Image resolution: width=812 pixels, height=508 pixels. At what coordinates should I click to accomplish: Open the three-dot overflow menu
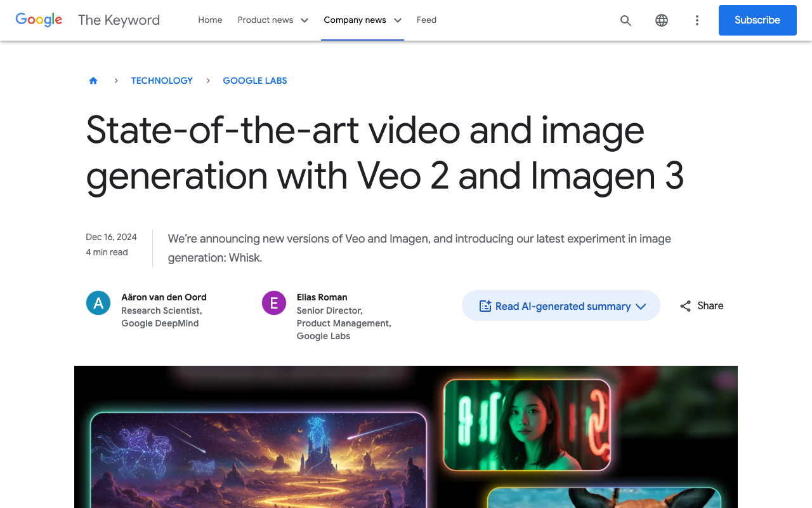[697, 20]
